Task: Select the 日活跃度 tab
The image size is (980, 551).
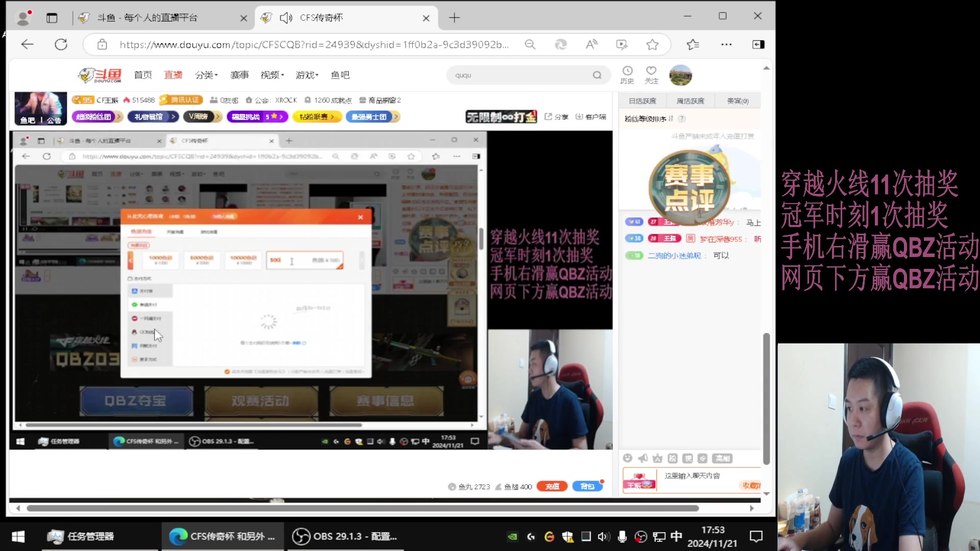Action: click(x=642, y=101)
